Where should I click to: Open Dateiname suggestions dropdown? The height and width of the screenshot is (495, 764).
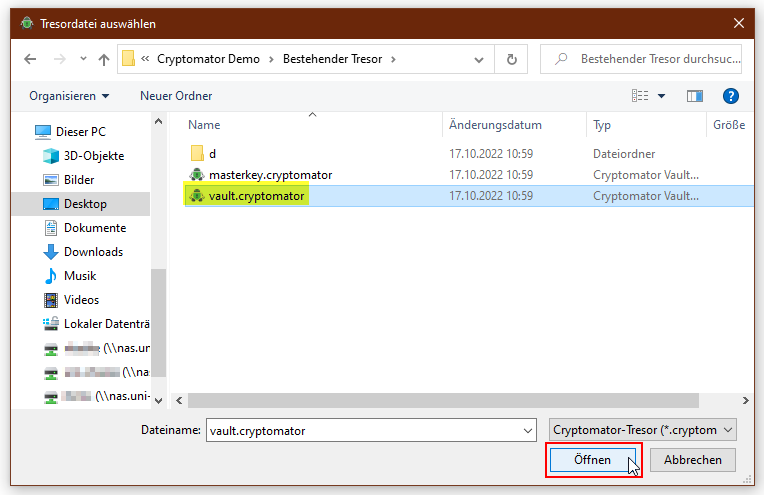click(528, 431)
